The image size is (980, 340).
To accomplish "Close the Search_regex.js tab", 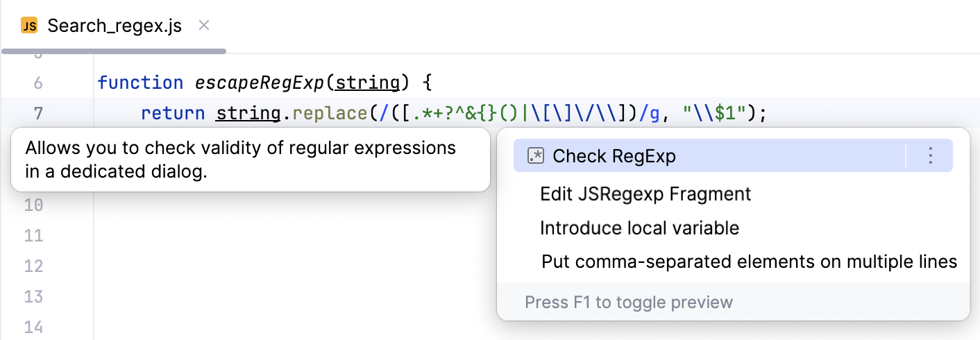I will click(x=204, y=26).
